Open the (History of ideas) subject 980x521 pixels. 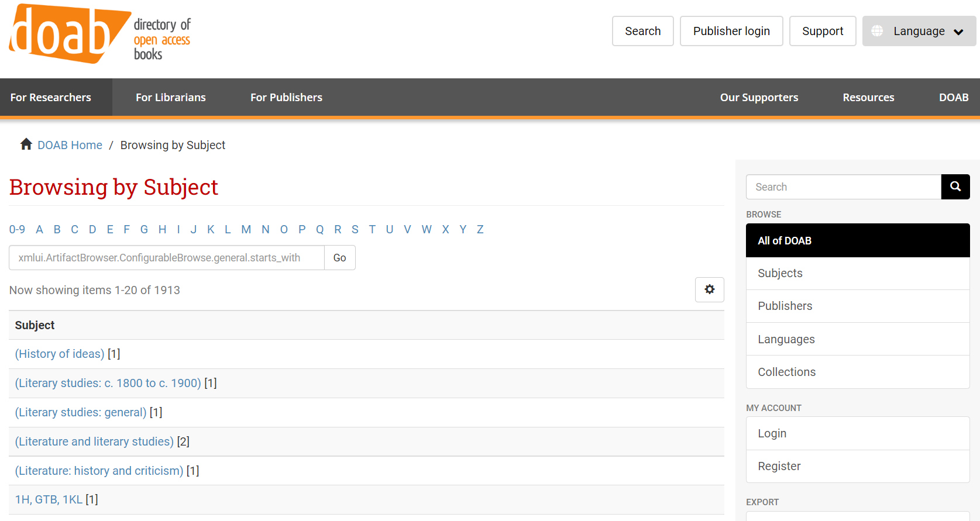tap(60, 354)
